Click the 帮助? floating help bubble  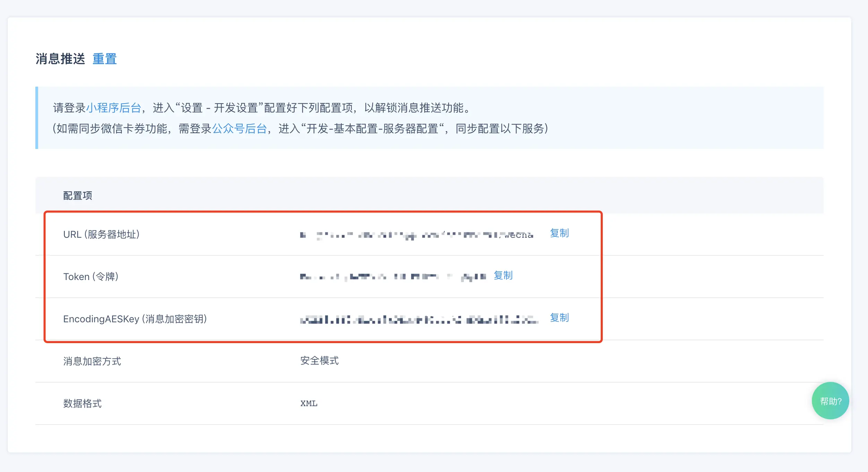coord(830,401)
